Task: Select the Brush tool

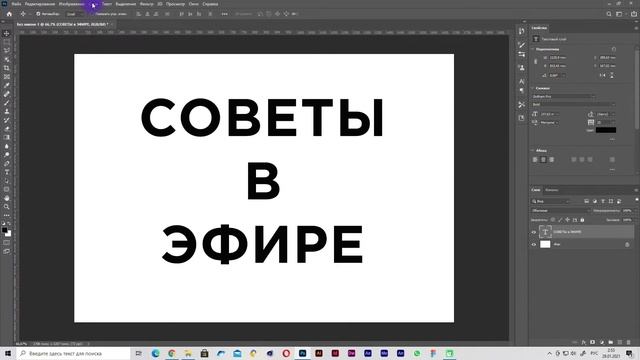Action: coord(7,102)
